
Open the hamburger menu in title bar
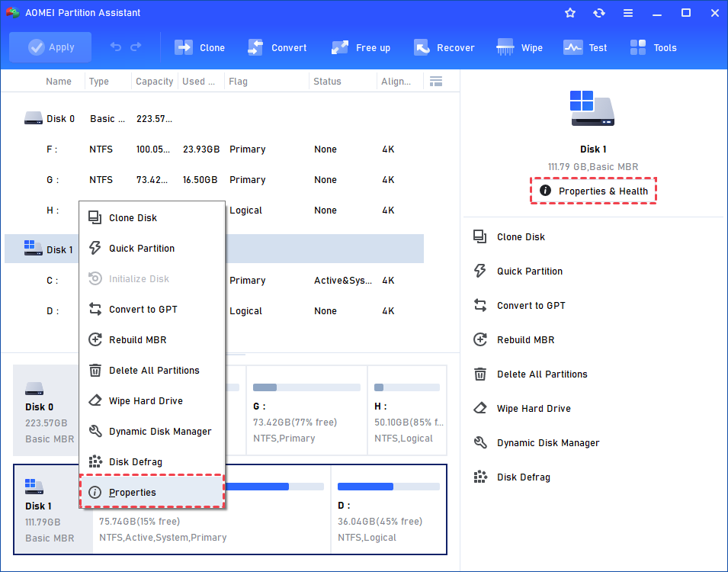coord(627,13)
